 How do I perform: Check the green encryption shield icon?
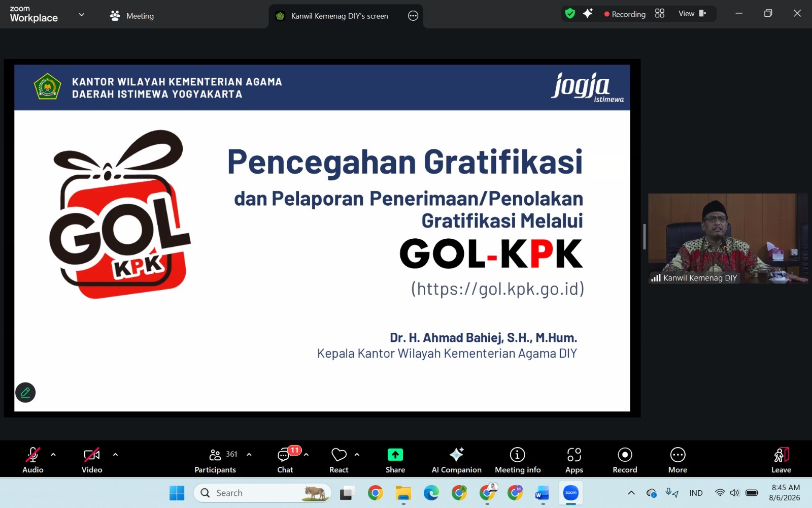pyautogui.click(x=570, y=14)
